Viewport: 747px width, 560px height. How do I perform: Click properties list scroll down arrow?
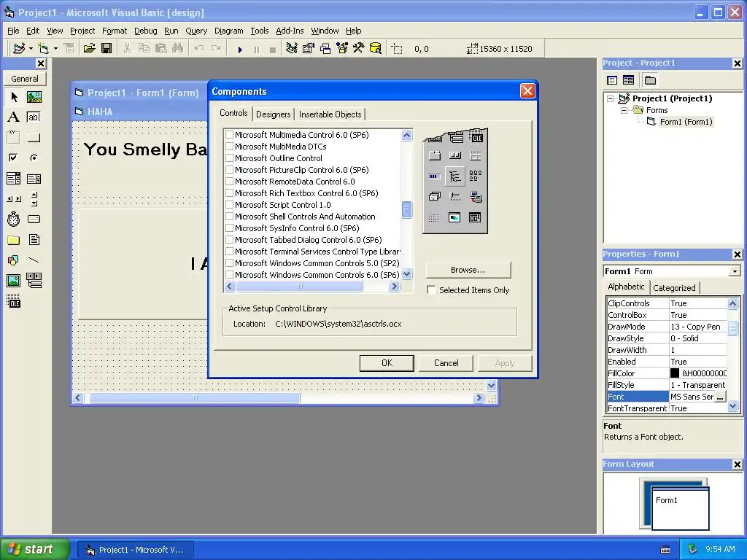[733, 406]
